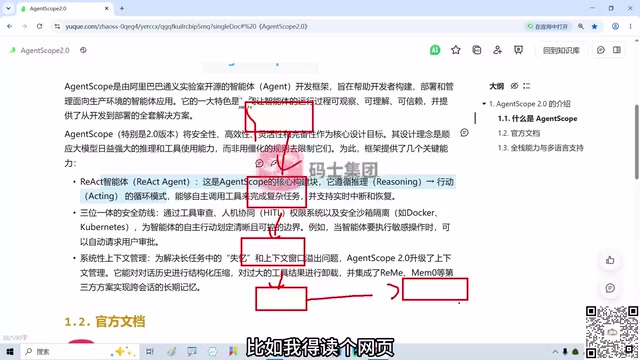Open inline comment icon beside second paragraph
The image size is (640, 360).
[x=464, y=133]
